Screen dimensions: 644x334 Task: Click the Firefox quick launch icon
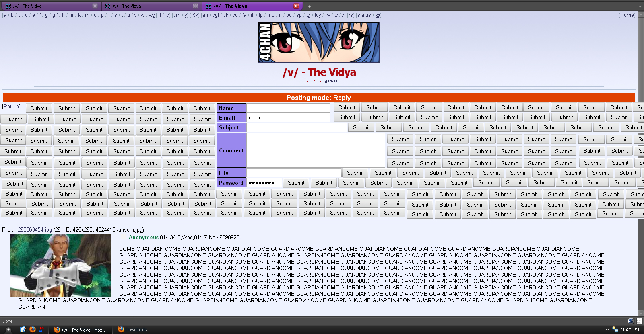tap(33, 329)
